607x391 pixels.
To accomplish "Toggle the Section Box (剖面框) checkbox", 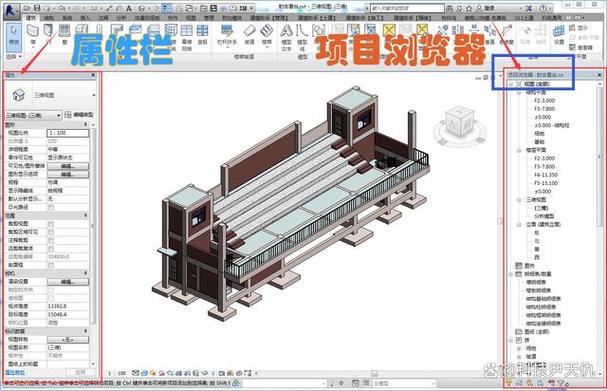I will click(51, 265).
